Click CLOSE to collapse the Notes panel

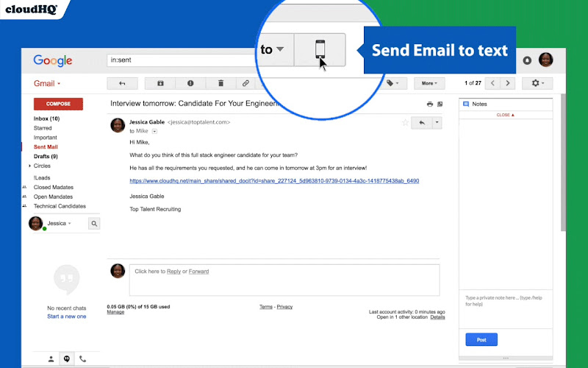[x=506, y=115]
